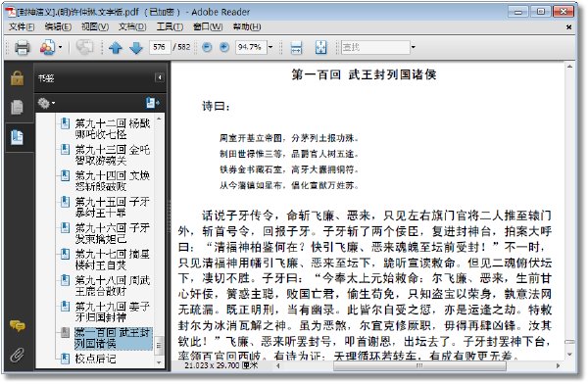Select bookmark 校点后记
The width and height of the screenshot is (588, 384).
(95, 359)
